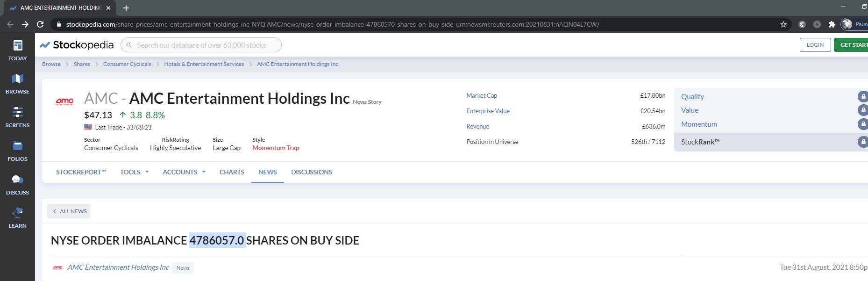The height and width of the screenshot is (281, 868).
Task: Expand the Accounts dropdown menu
Action: coord(184,172)
